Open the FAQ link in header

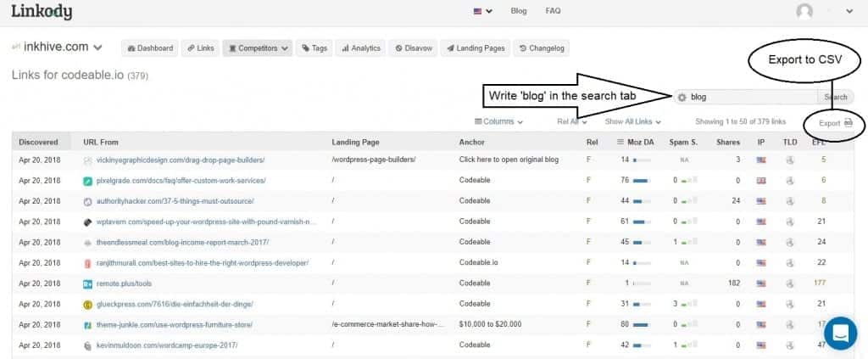[x=553, y=10]
